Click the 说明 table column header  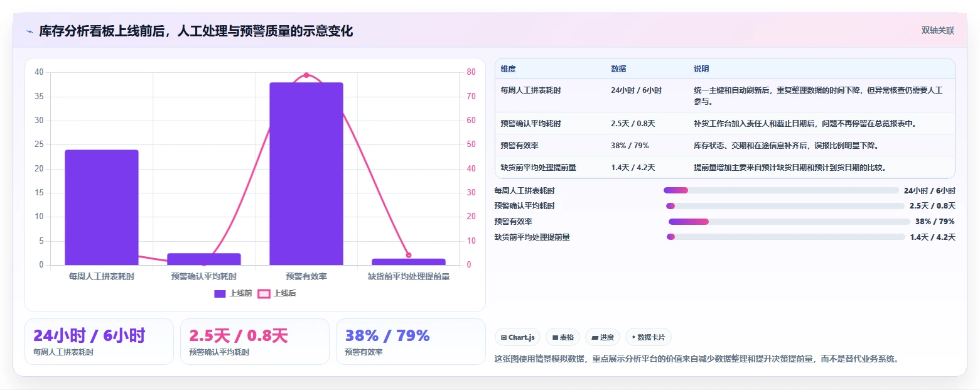click(701, 69)
